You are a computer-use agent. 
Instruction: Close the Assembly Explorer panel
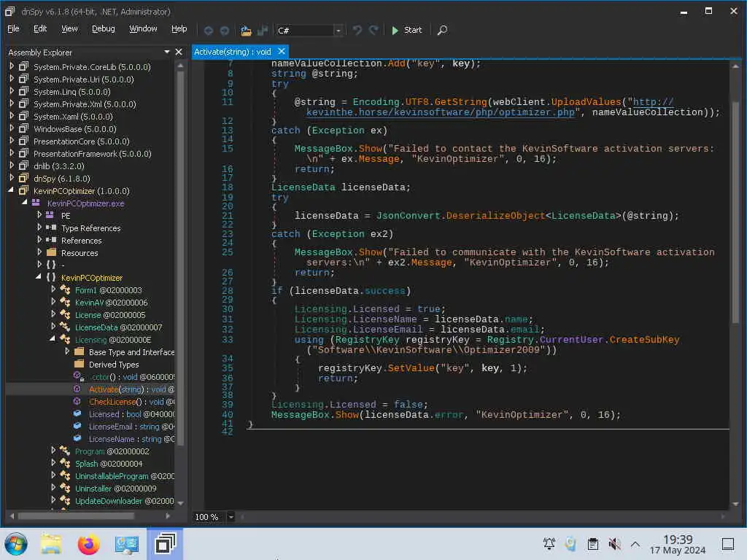[179, 52]
